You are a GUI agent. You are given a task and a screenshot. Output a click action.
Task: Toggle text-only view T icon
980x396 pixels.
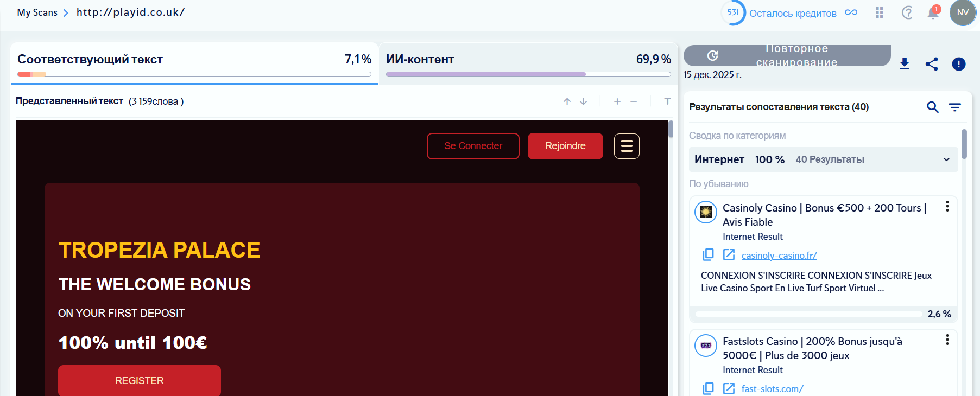(x=667, y=101)
